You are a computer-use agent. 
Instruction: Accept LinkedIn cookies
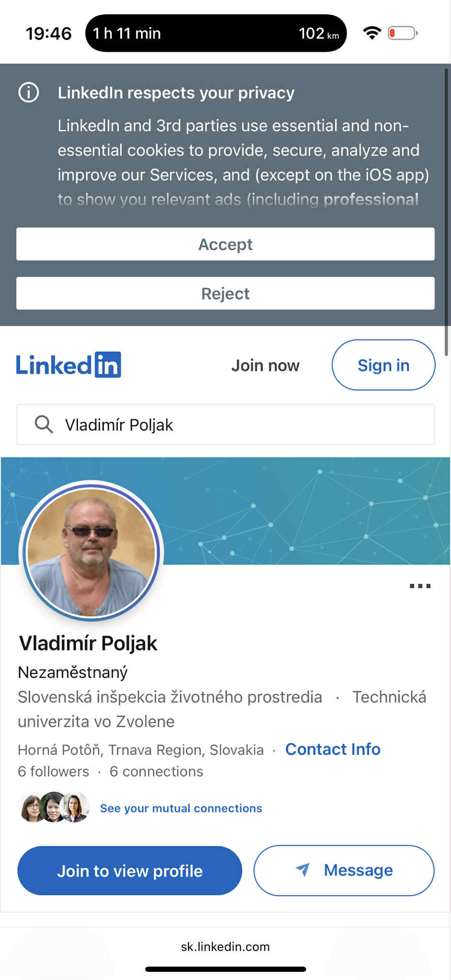(x=225, y=244)
